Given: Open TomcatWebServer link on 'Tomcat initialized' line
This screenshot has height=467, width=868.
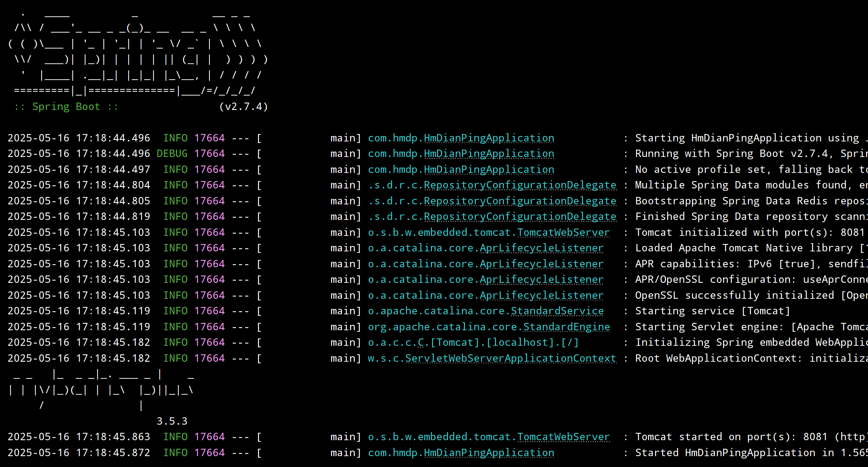Looking at the screenshot, I should click(563, 233).
